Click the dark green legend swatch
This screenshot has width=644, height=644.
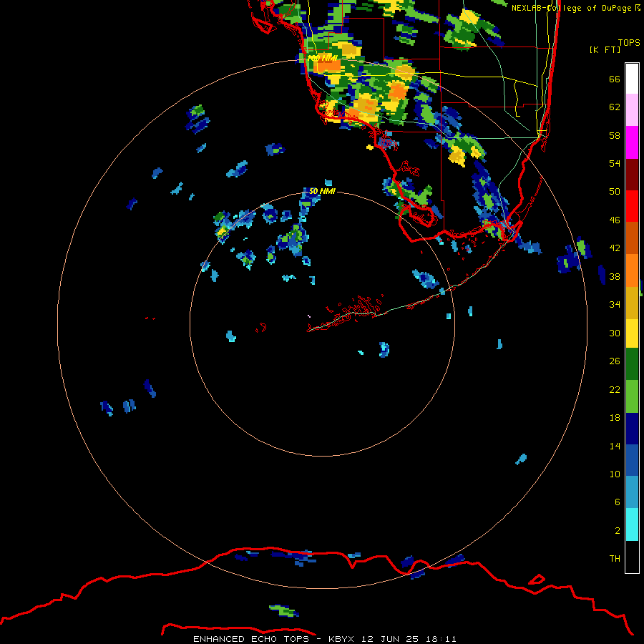[x=632, y=364]
